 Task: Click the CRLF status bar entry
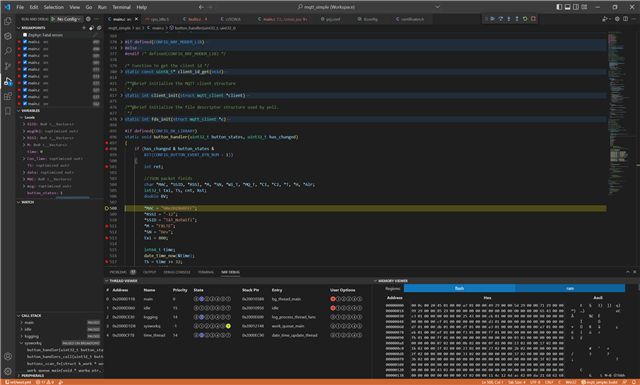[x=549, y=382]
